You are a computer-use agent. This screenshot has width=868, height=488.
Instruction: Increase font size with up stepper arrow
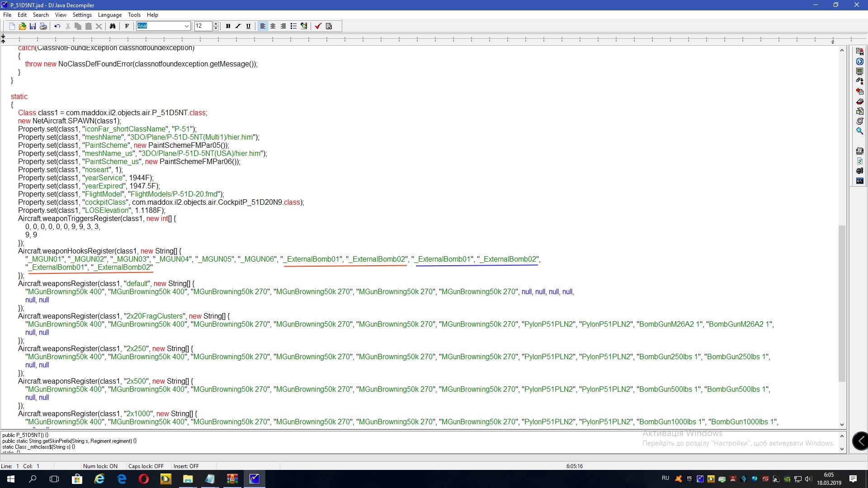click(216, 24)
